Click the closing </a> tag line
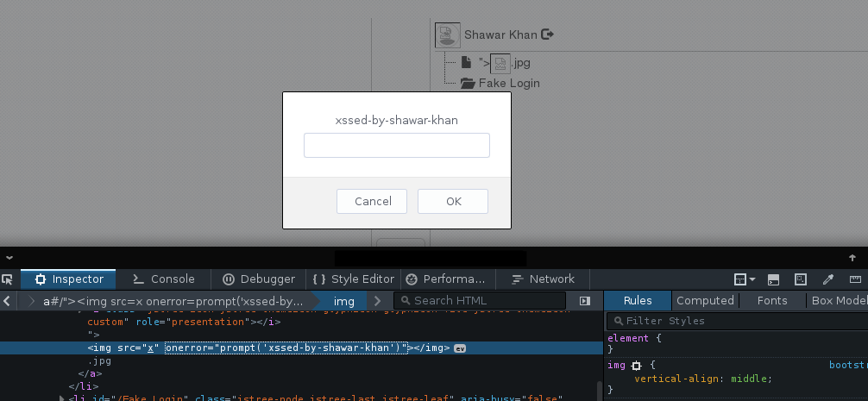868x401 pixels. coord(90,373)
